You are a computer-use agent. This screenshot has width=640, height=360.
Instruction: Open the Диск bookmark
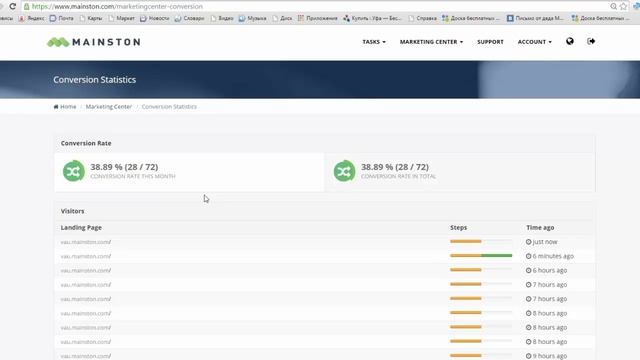click(x=282, y=18)
